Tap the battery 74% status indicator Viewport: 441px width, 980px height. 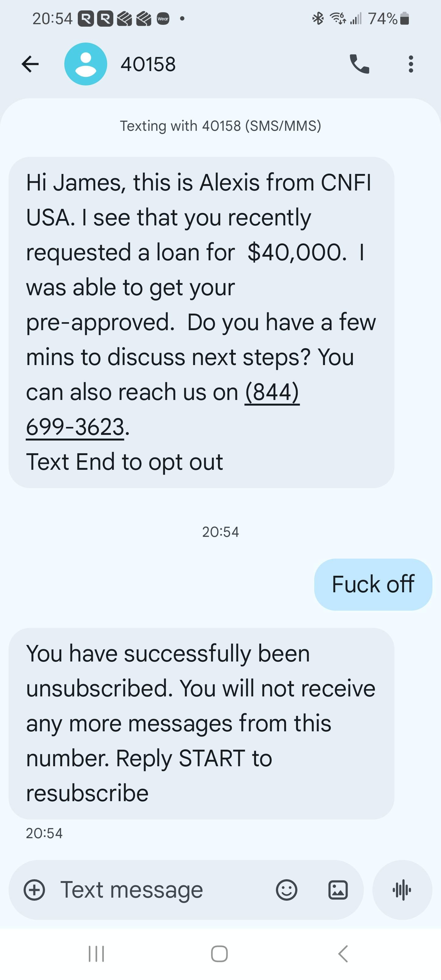point(388,18)
